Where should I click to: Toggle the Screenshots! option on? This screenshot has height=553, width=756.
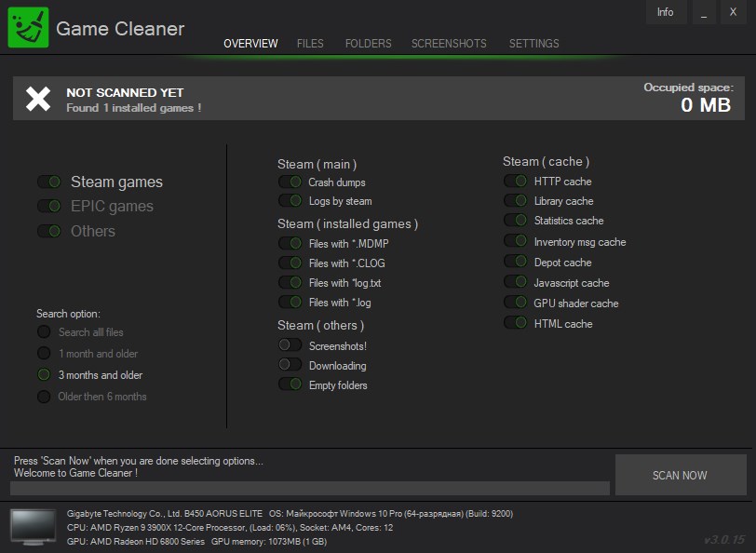tap(288, 344)
